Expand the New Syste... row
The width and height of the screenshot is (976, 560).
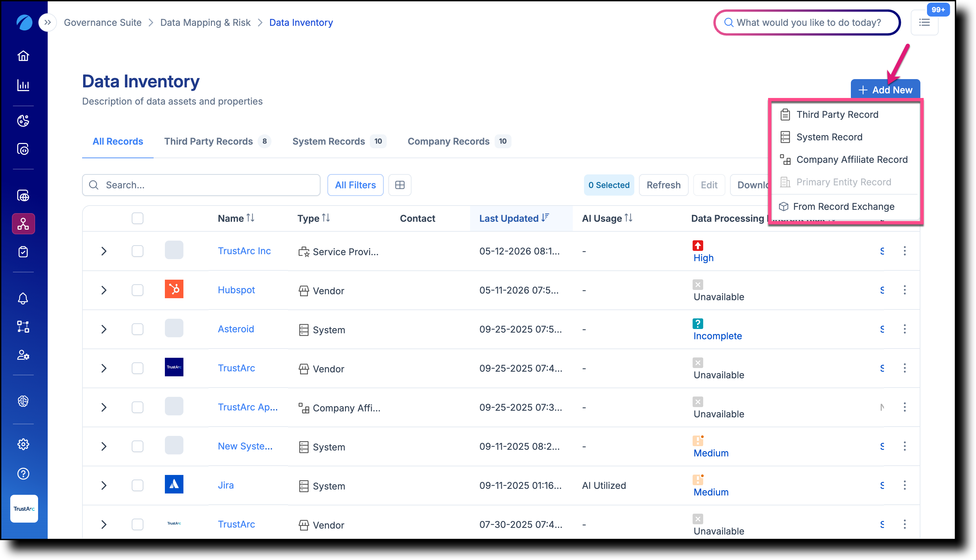[x=104, y=446]
